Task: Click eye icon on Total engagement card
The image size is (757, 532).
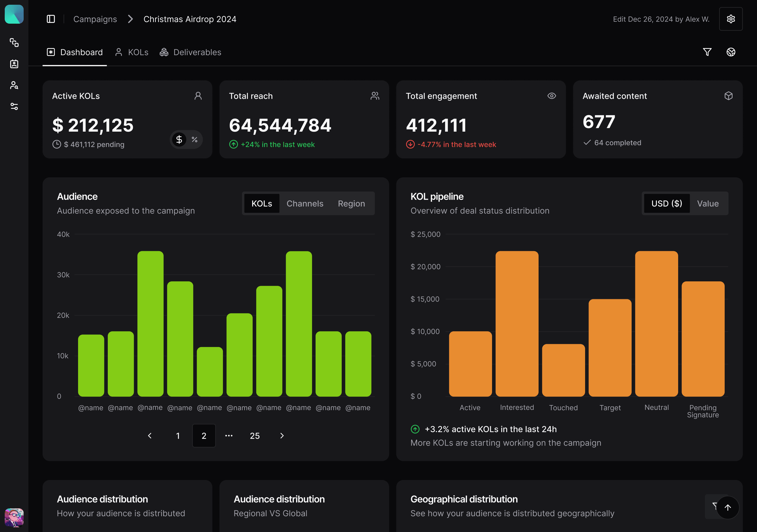Action: (552, 96)
